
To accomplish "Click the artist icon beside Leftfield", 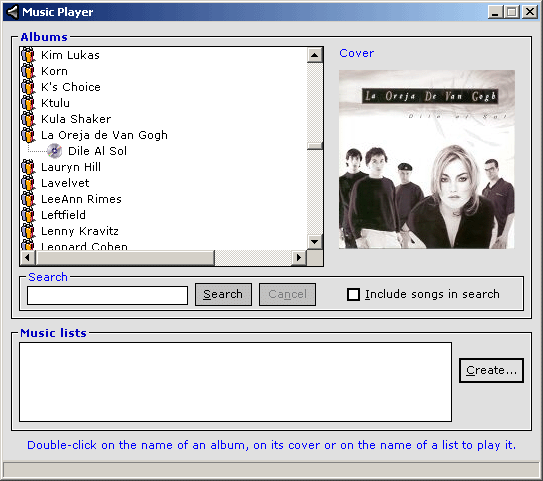I will pos(28,215).
